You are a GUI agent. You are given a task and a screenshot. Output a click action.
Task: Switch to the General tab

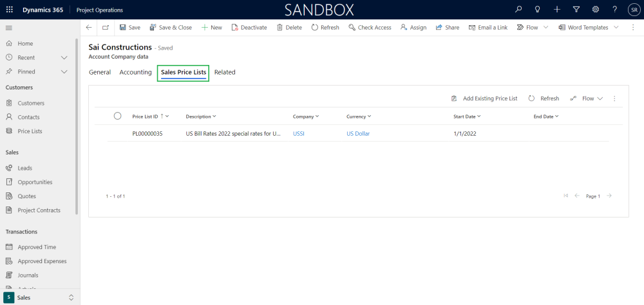pos(100,72)
